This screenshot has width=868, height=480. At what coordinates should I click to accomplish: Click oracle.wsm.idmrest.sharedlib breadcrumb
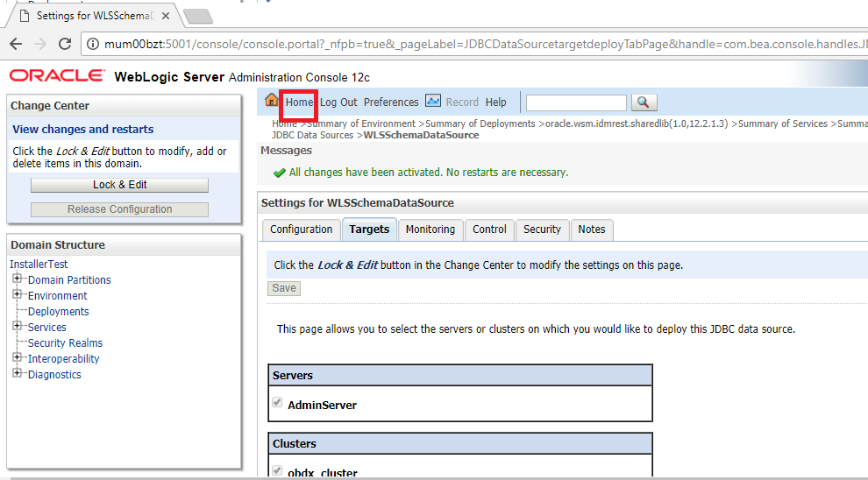click(637, 124)
